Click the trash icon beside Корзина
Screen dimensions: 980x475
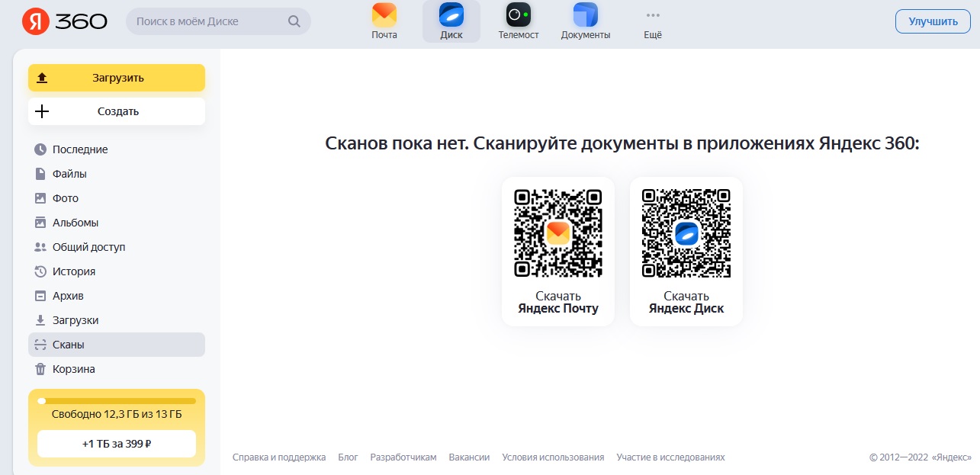click(x=40, y=369)
